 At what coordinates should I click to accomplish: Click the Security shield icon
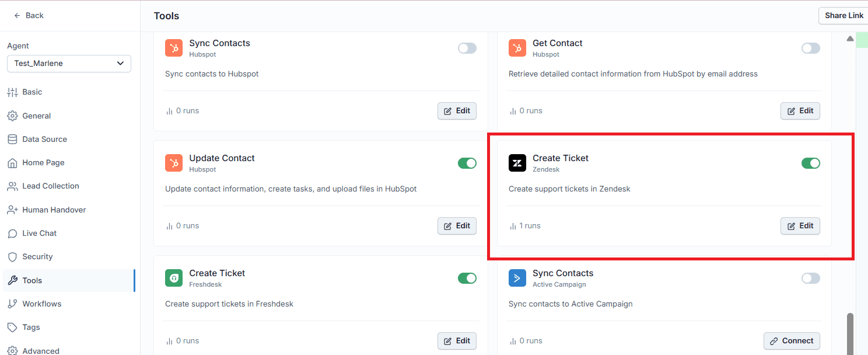12,256
